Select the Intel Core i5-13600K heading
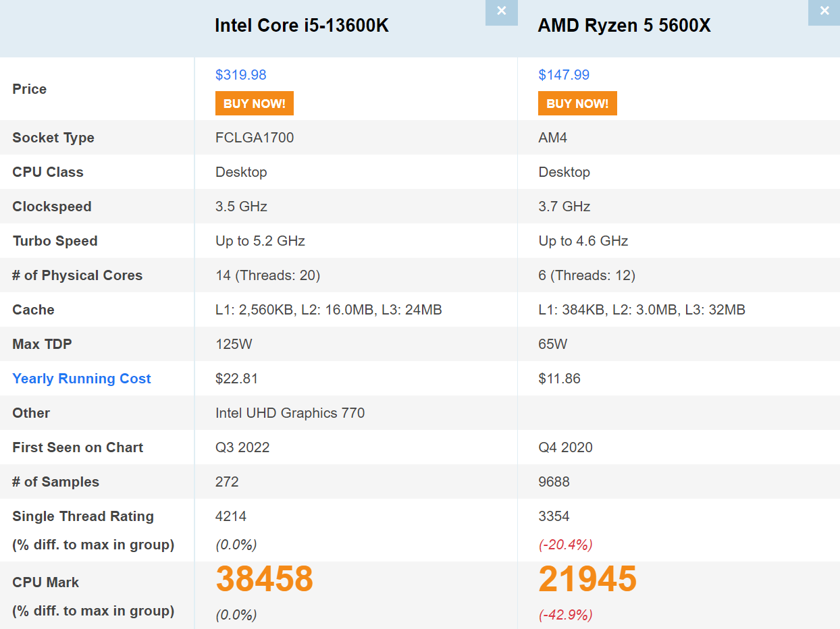The width and height of the screenshot is (840, 629). tap(302, 26)
